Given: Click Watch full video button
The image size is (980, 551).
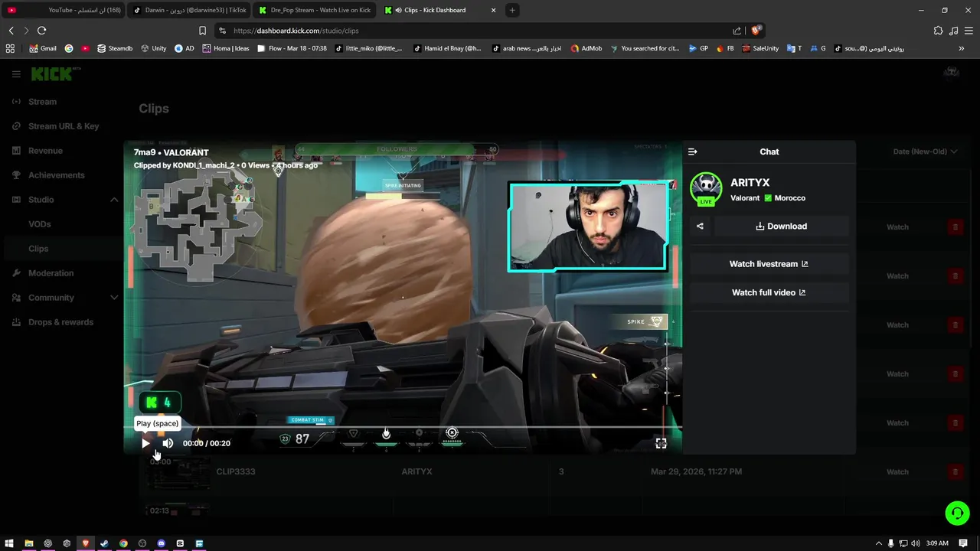Looking at the screenshot, I should pyautogui.click(x=769, y=292).
